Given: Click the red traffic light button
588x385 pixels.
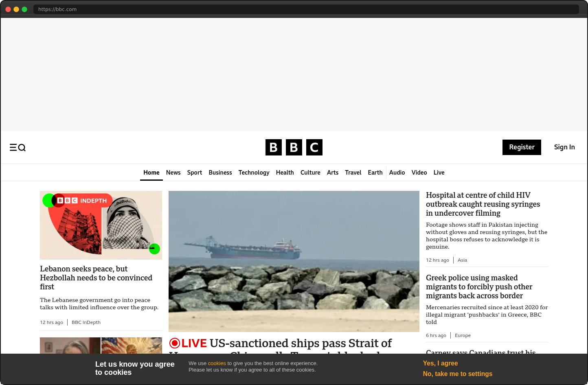Looking at the screenshot, I should click(8, 9).
